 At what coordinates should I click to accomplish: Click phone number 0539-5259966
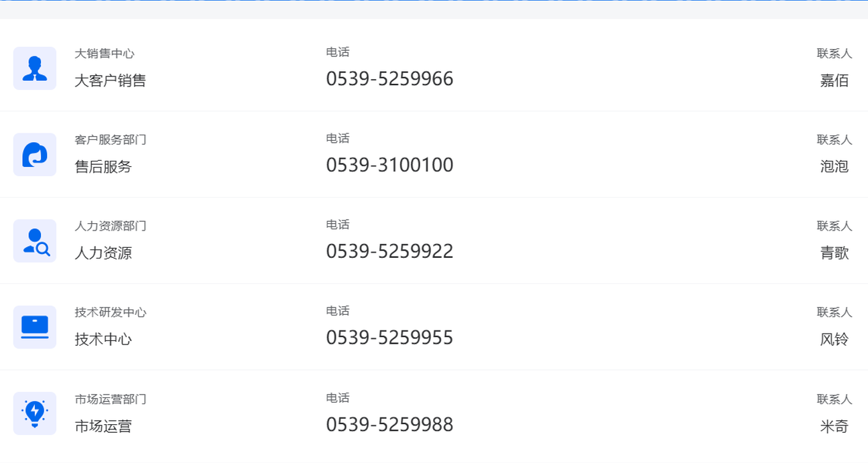tap(389, 79)
